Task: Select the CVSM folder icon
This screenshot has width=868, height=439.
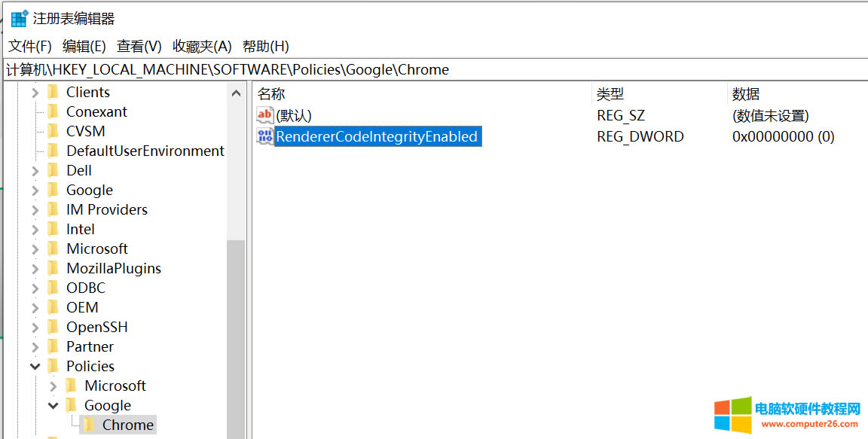Action: pos(53,131)
